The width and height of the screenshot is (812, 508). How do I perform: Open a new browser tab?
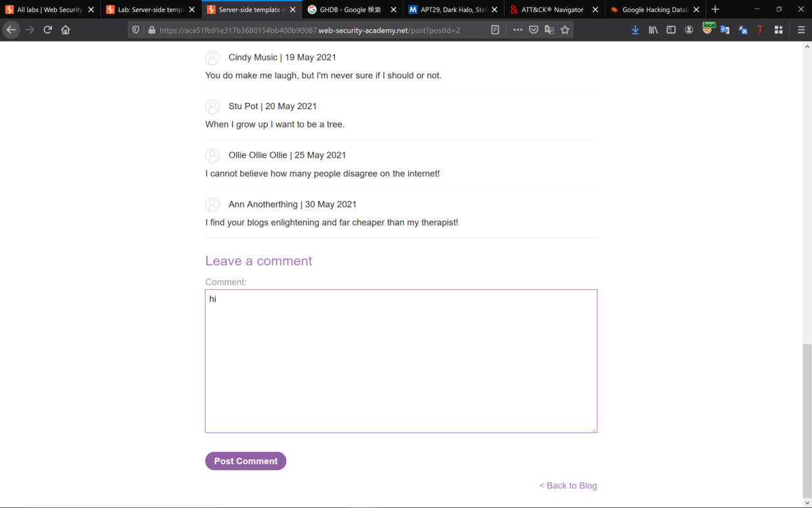tap(715, 9)
